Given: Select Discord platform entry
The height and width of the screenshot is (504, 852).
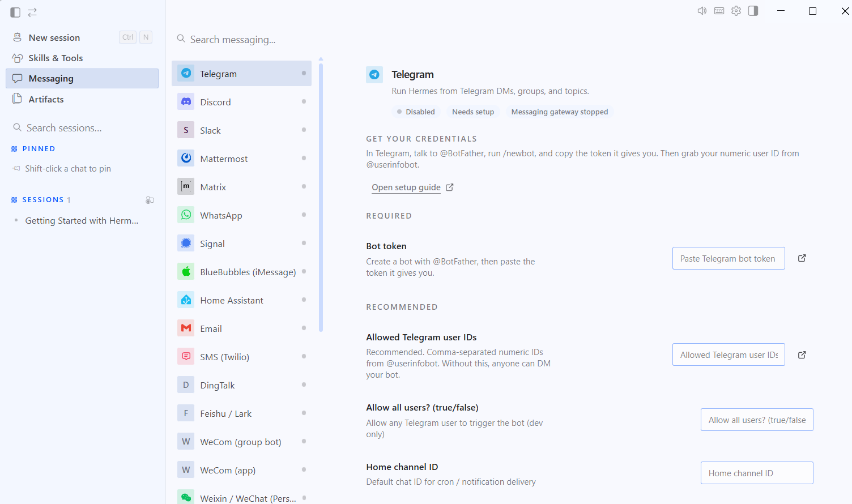Looking at the screenshot, I should coord(241,102).
